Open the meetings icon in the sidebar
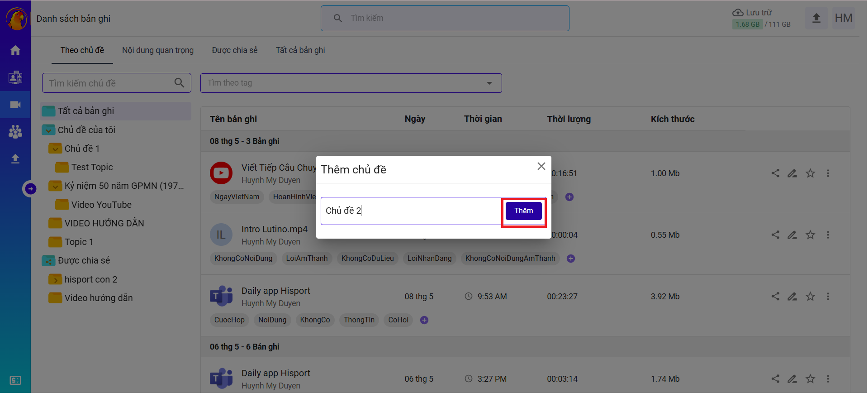868x398 pixels. coord(15,77)
